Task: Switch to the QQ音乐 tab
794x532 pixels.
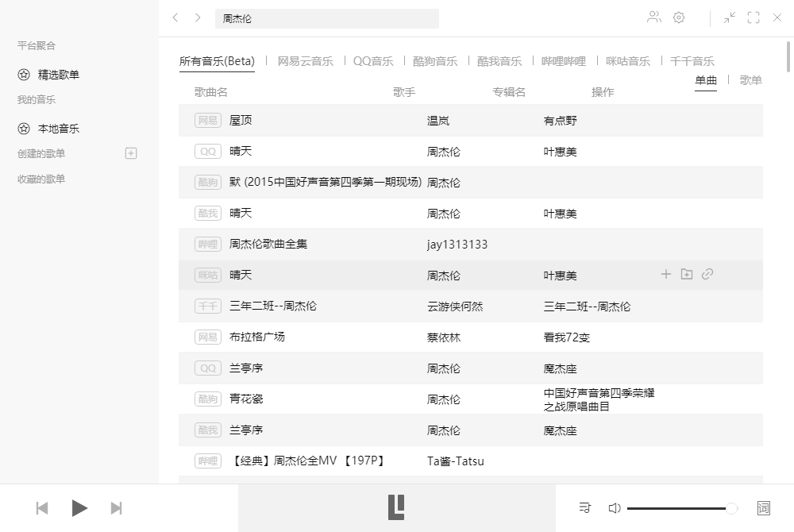Action: [373, 60]
